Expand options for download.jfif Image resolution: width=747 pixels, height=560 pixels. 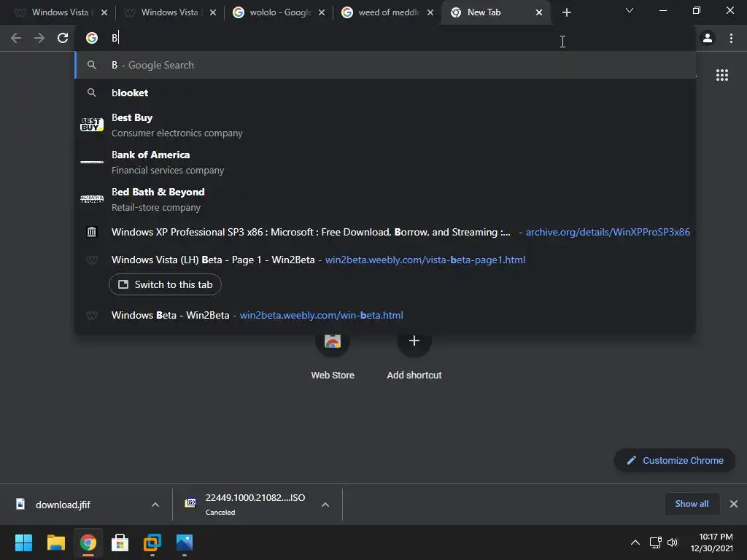pos(155,505)
